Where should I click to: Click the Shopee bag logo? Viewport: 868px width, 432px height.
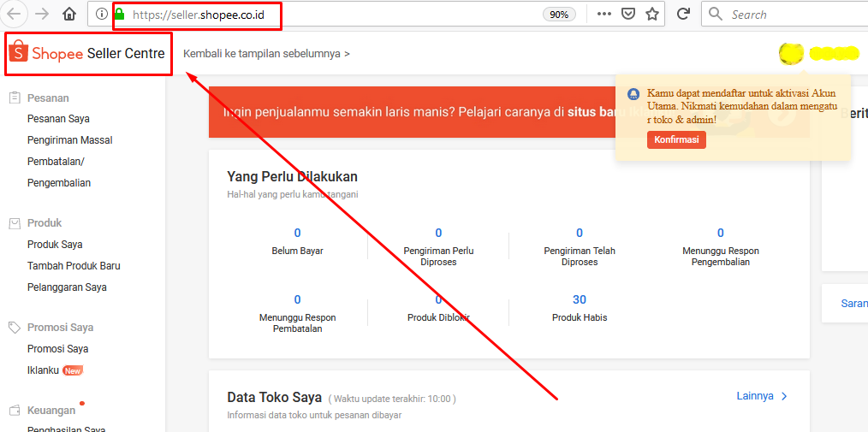(18, 51)
